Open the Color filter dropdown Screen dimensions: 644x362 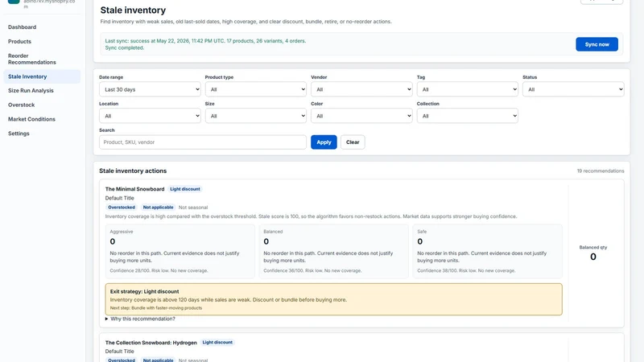coord(361,116)
